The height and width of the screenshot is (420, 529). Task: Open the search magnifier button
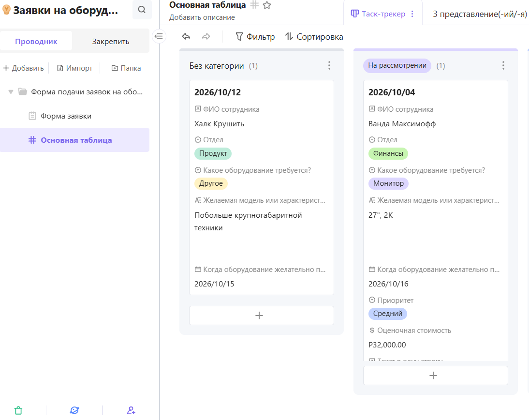pos(142,10)
